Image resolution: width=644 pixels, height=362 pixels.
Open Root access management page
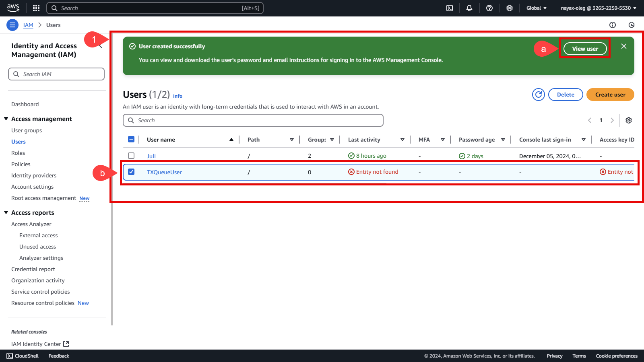click(43, 198)
